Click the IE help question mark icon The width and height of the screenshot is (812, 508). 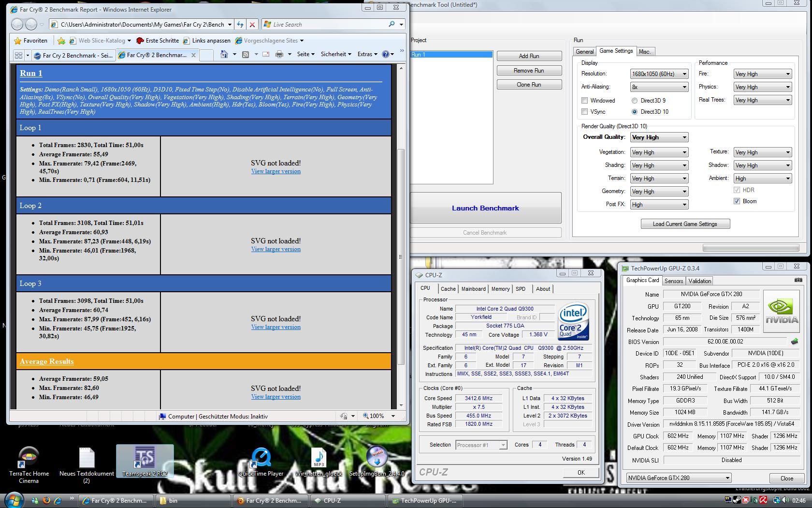click(x=385, y=54)
